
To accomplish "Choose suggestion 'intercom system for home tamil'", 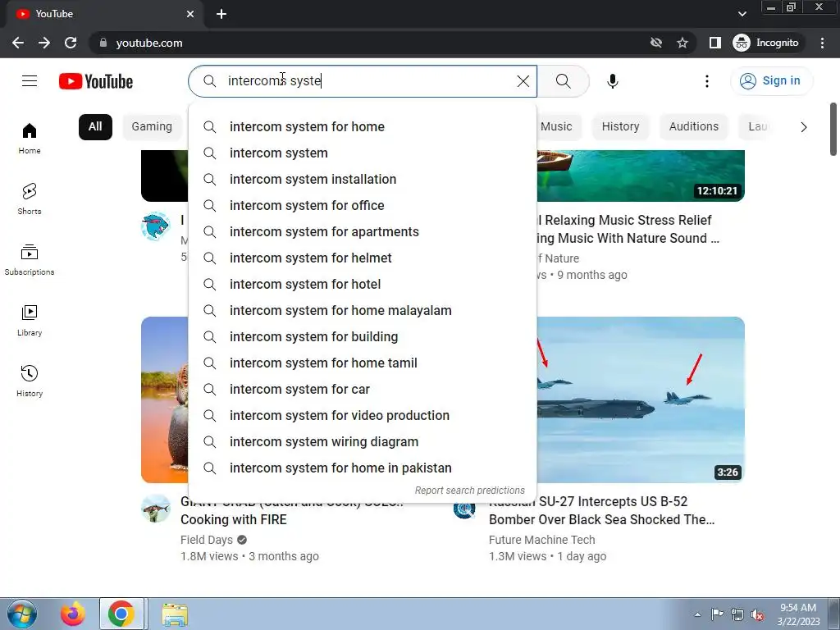I will click(x=362, y=363).
